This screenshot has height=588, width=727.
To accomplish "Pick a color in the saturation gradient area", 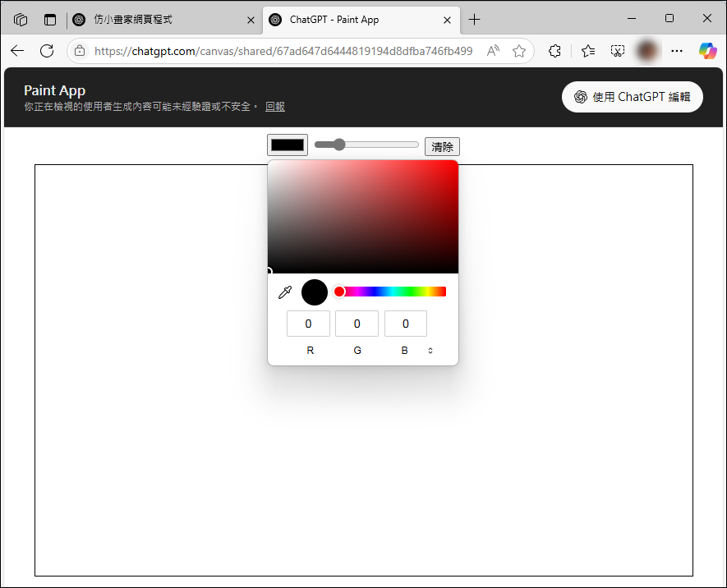I will (x=363, y=217).
